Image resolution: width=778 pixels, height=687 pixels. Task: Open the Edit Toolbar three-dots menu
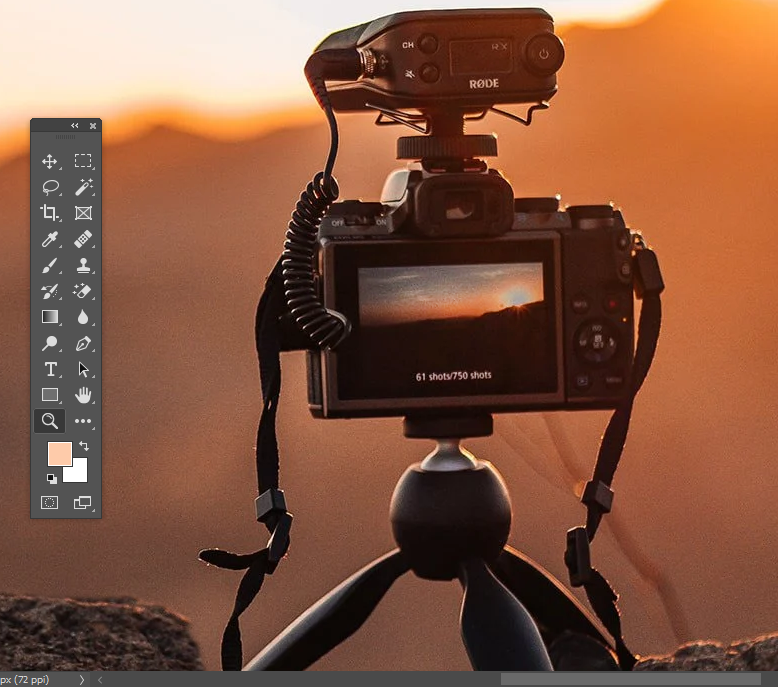click(x=83, y=421)
